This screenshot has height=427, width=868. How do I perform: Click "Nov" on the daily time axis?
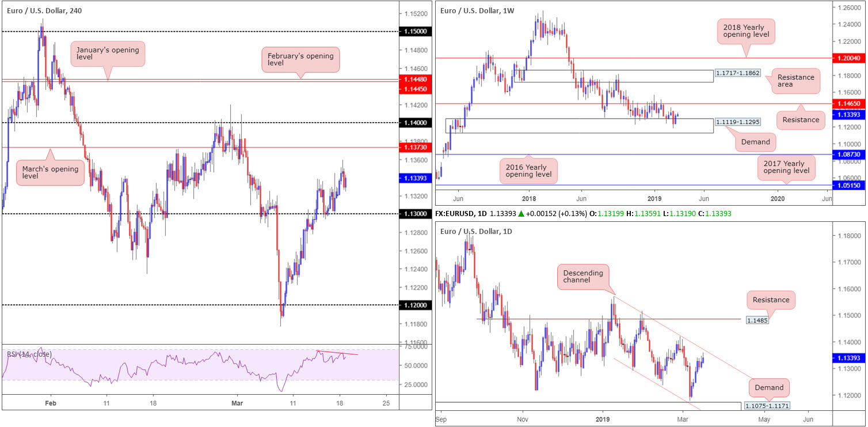[x=522, y=419]
